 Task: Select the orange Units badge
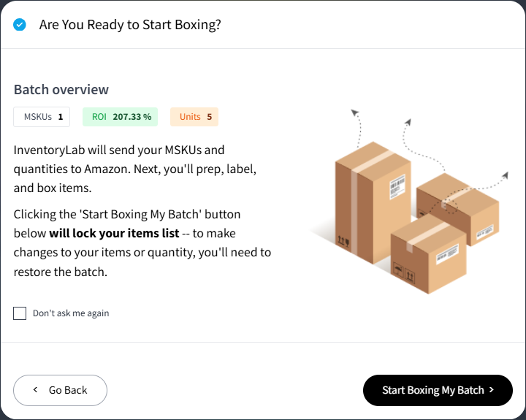pos(194,117)
